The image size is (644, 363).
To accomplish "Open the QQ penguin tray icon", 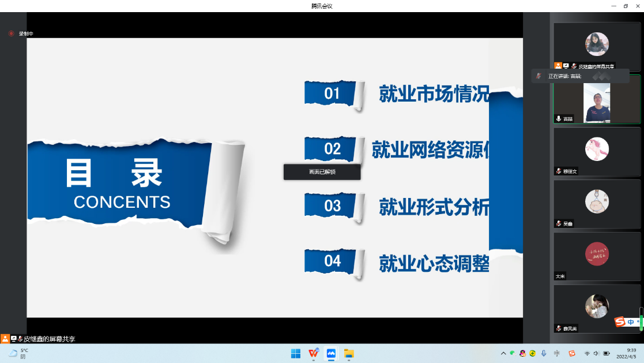I will coord(522,353).
